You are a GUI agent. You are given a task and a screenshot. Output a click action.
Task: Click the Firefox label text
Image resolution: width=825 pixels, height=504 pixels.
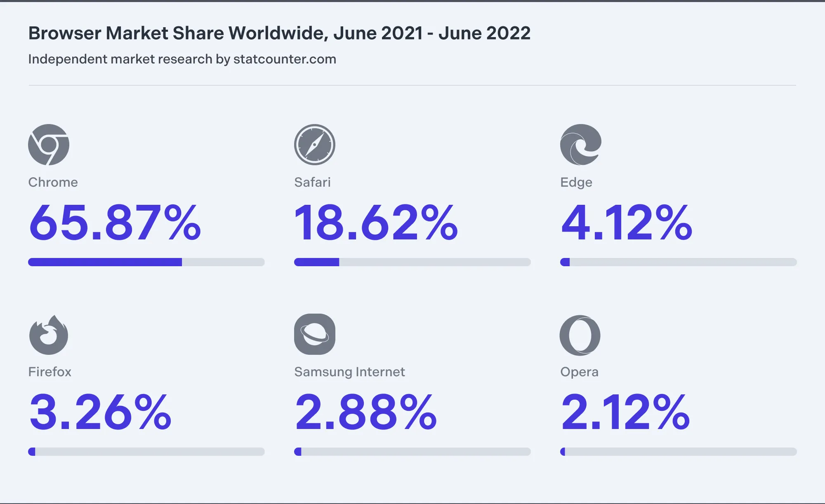49,372
